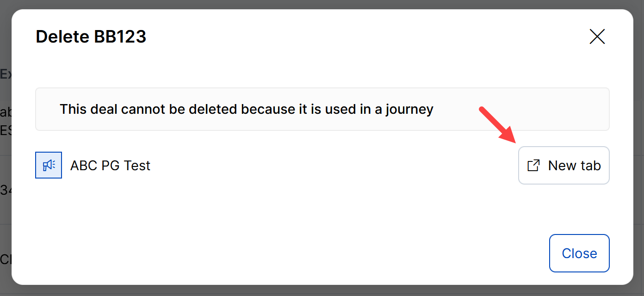
Task: Select the ABC PG Test journey name
Action: 110,165
